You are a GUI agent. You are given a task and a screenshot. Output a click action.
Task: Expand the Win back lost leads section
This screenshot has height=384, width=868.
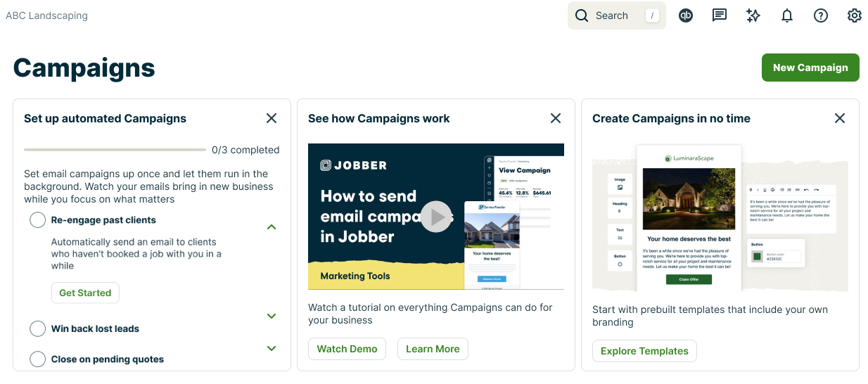[272, 316]
